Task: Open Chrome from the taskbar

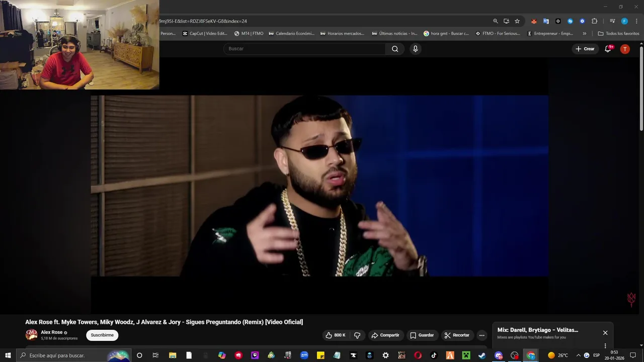Action: [531, 355]
